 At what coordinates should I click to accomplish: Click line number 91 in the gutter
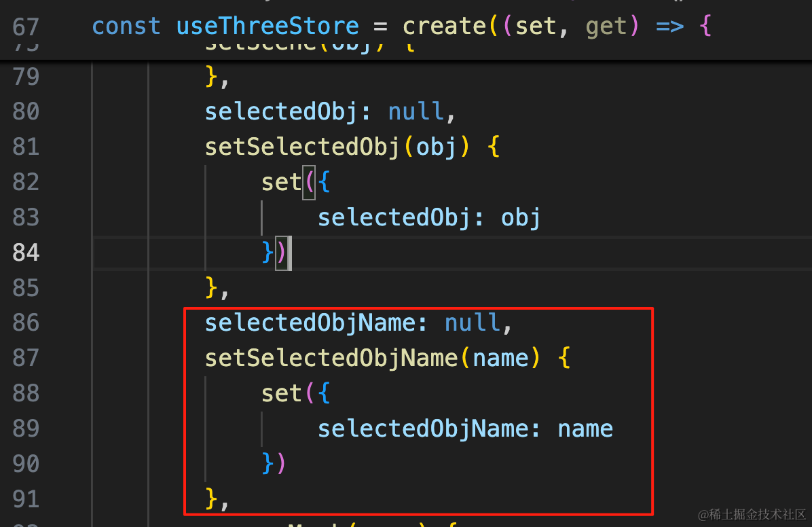(x=26, y=499)
